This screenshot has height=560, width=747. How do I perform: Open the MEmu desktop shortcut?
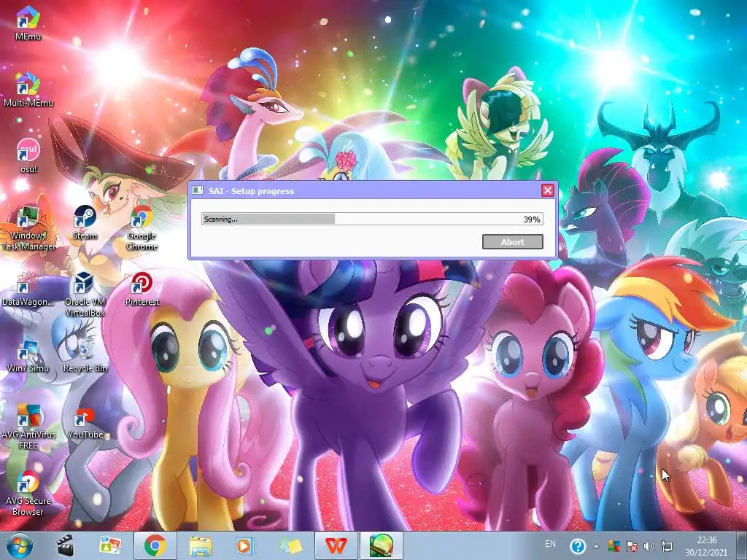coord(28,23)
